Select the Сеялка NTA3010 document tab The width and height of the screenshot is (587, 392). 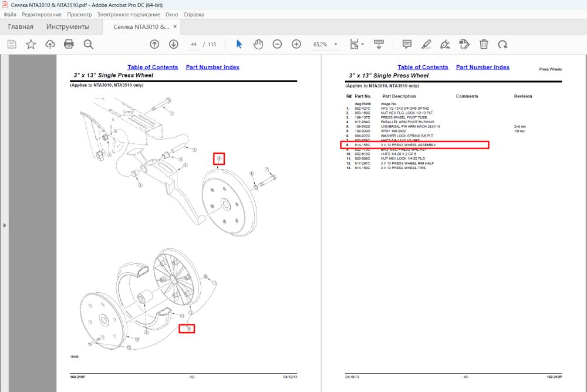tap(141, 26)
